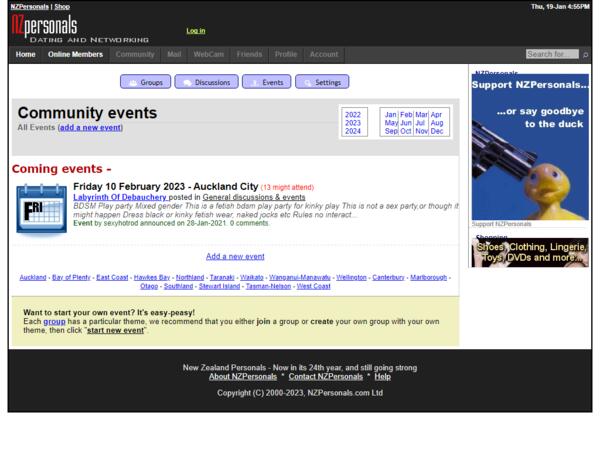Open the WebCam nav tab
The image size is (600, 450).
click(209, 54)
